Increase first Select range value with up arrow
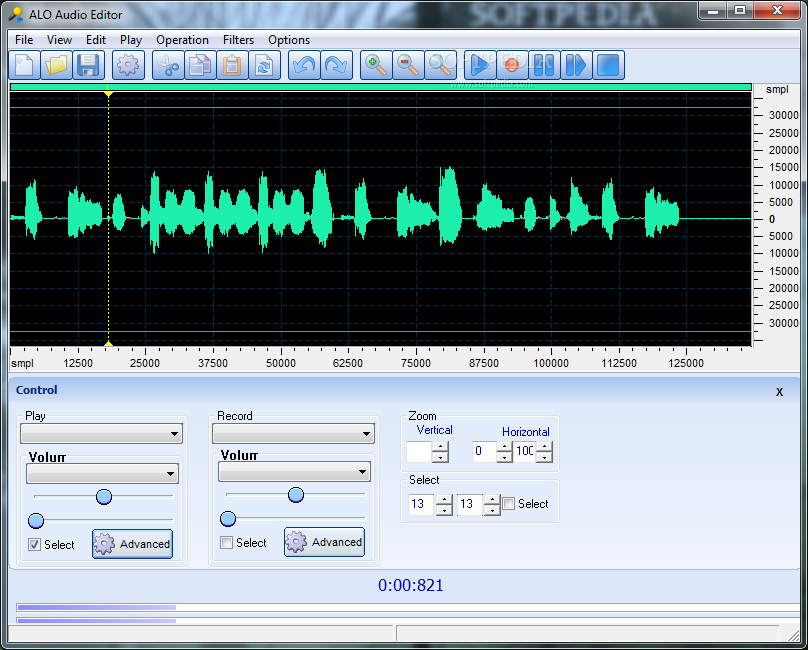The image size is (808, 650). pyautogui.click(x=444, y=499)
